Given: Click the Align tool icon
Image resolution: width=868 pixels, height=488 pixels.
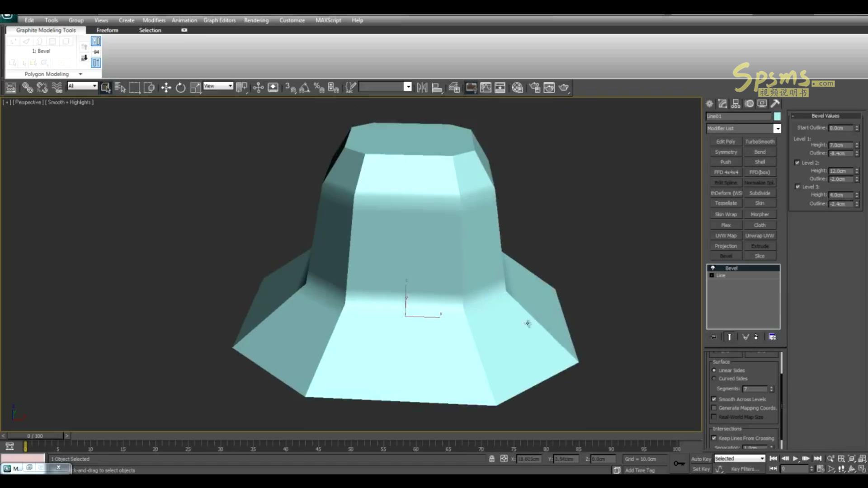Looking at the screenshot, I should (437, 88).
